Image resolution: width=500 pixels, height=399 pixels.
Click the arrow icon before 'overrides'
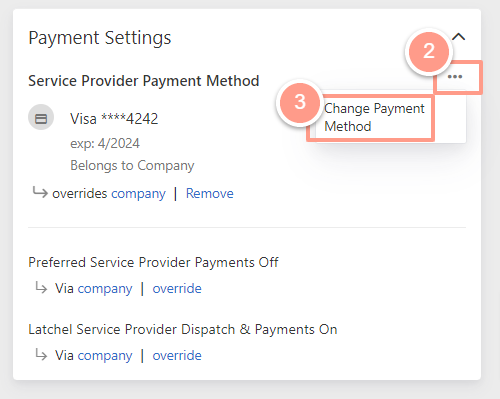[x=40, y=192]
